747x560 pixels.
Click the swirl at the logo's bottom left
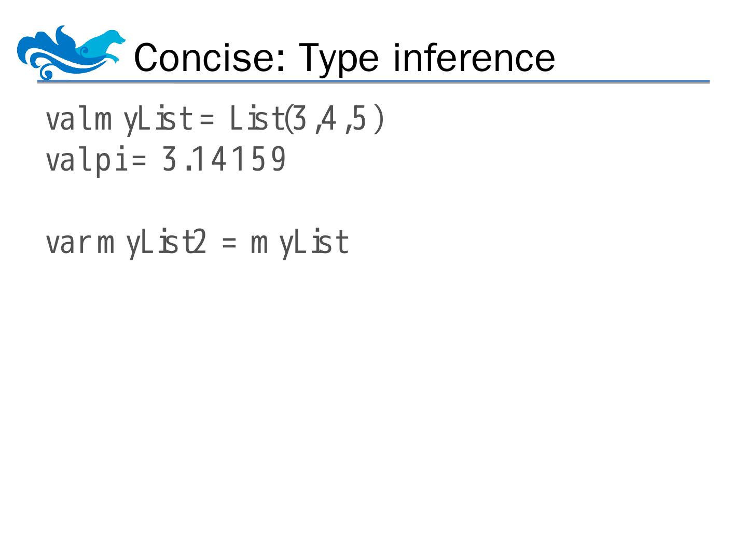pos(46,73)
